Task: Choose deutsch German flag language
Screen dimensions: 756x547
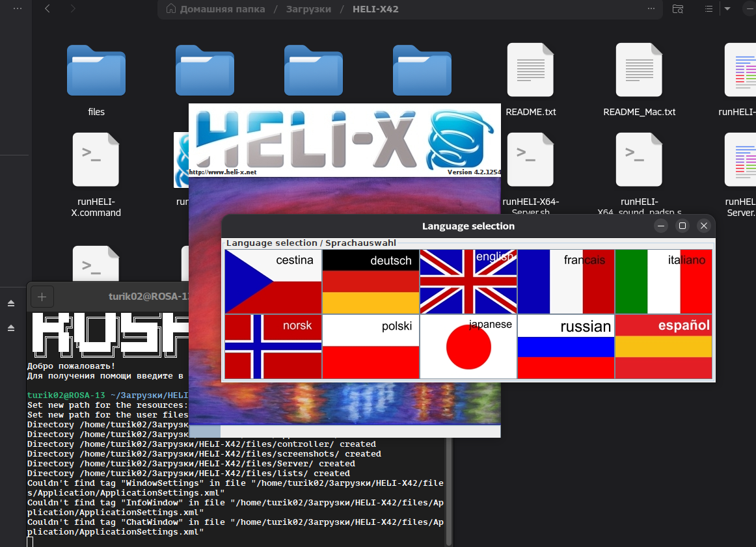Action: 370,282
